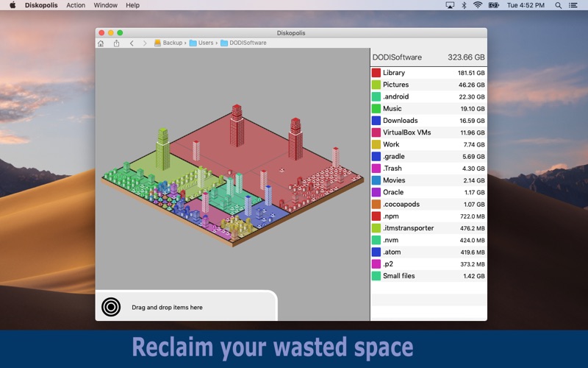This screenshot has width=588, height=368.
Task: Select the Backup drive in breadcrumb
Action: point(168,43)
